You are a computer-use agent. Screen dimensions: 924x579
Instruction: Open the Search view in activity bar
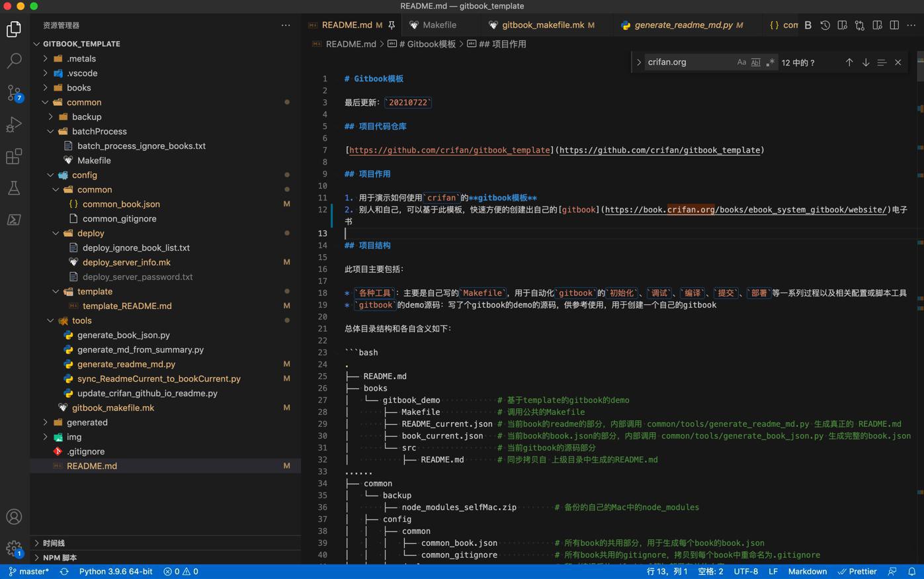click(x=14, y=61)
